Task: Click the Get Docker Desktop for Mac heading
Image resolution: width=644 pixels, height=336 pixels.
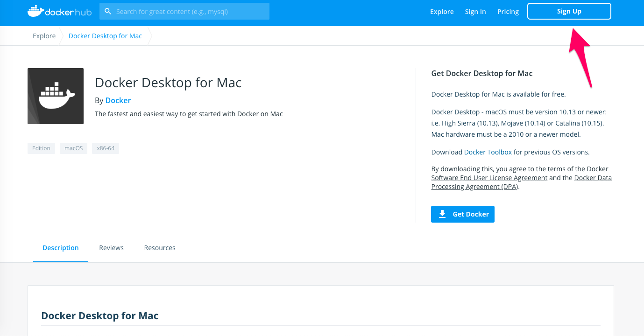Action: [482, 73]
